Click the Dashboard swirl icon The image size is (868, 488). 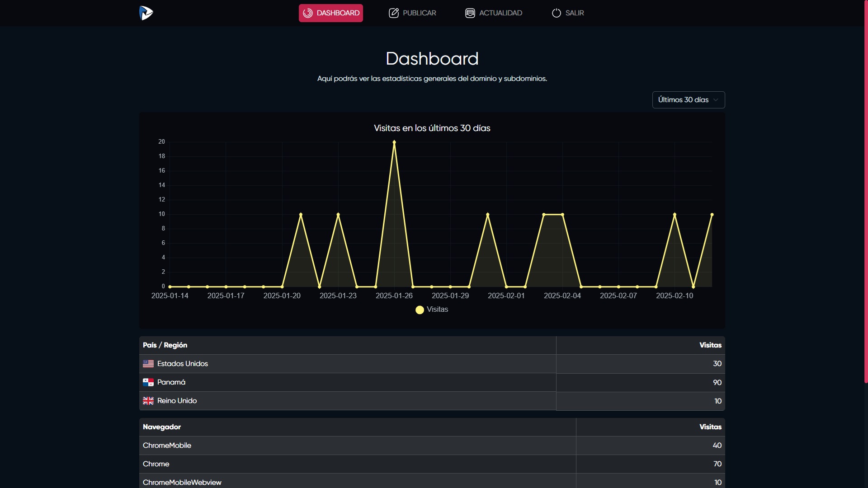[x=308, y=13]
